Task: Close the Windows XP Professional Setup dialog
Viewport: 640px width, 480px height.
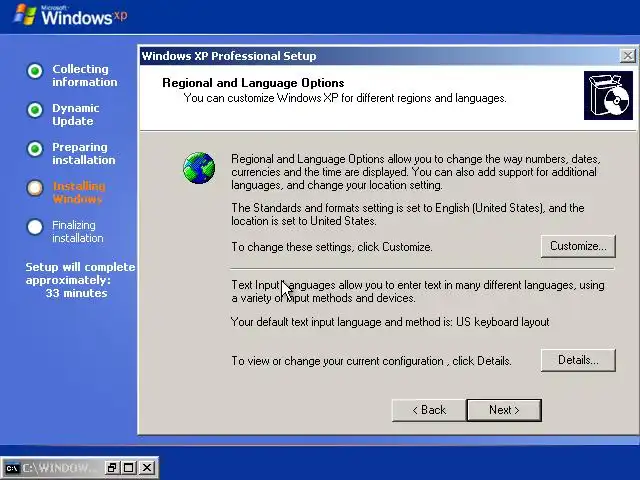Action: (627, 56)
